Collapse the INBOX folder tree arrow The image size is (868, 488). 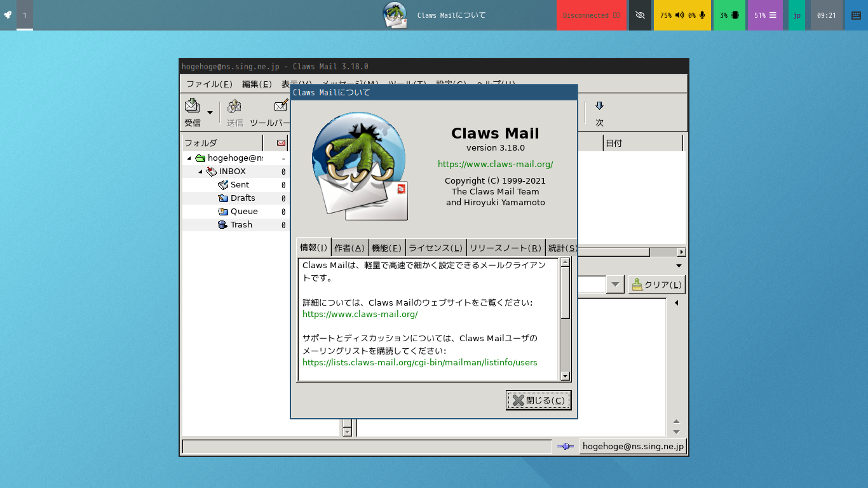click(200, 172)
